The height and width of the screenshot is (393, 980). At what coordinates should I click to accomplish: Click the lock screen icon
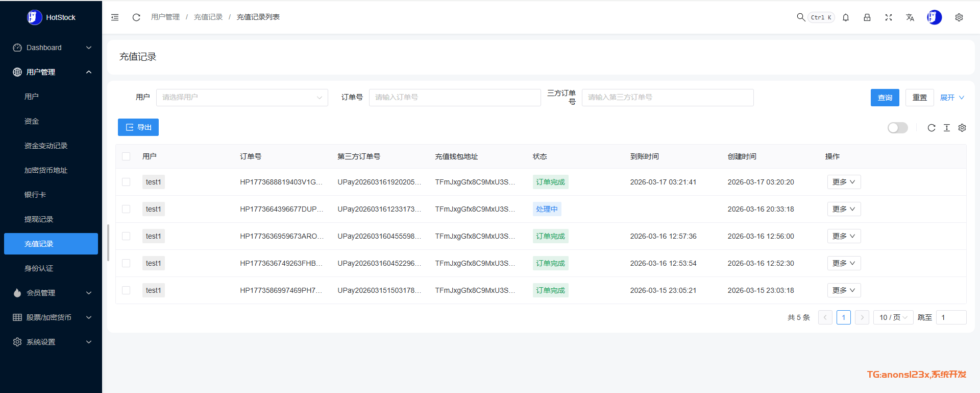(867, 17)
